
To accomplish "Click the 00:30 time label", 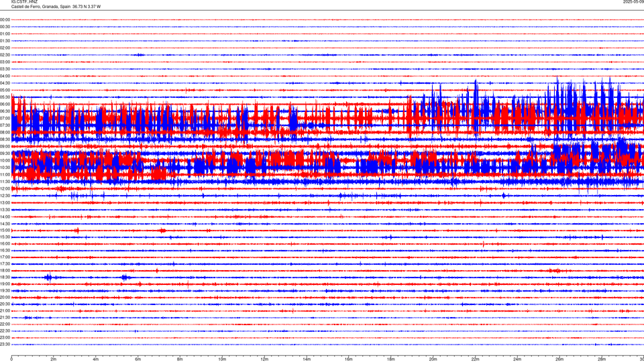I will pyautogui.click(x=5, y=27).
